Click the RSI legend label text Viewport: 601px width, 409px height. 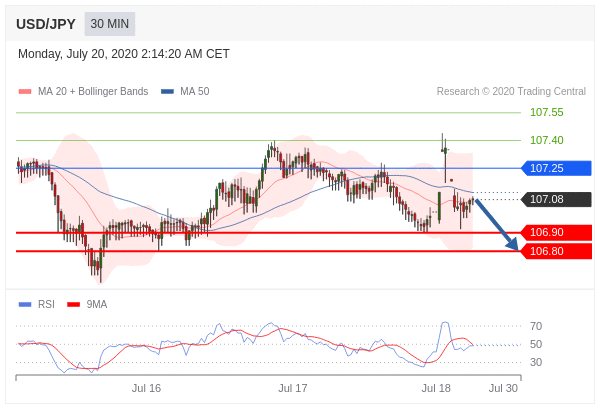pyautogui.click(x=46, y=304)
